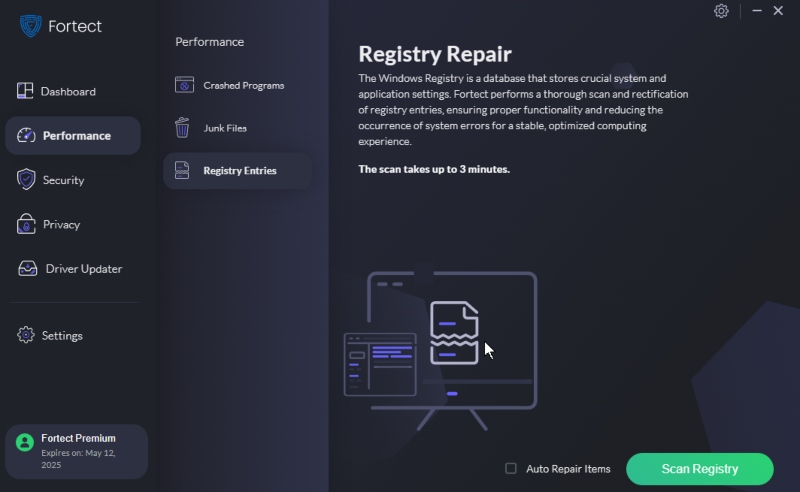Screen dimensions: 800x492
Task: Click the Junk Files trash bin icon
Action: (x=182, y=128)
